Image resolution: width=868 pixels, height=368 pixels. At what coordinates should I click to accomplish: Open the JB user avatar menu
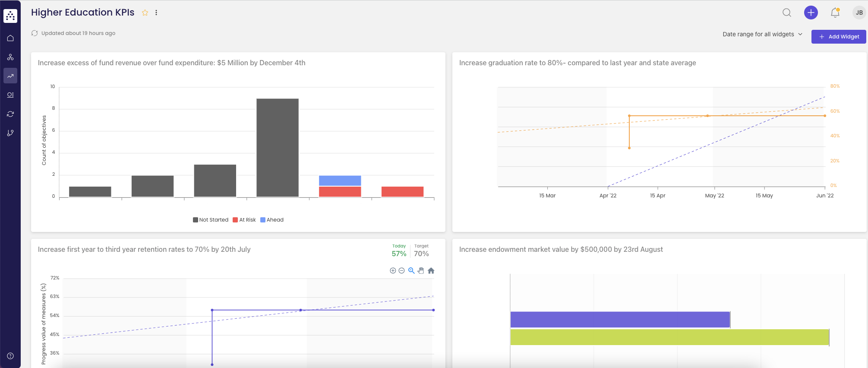859,13
